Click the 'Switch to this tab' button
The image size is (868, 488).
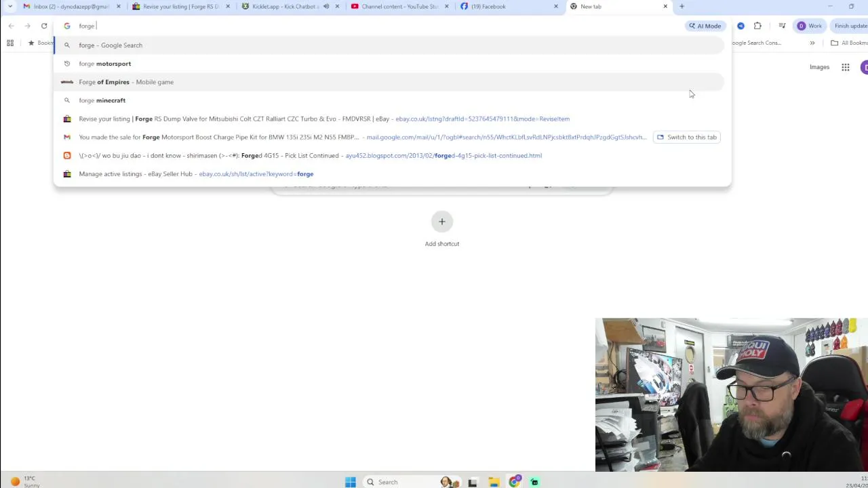[x=686, y=137]
